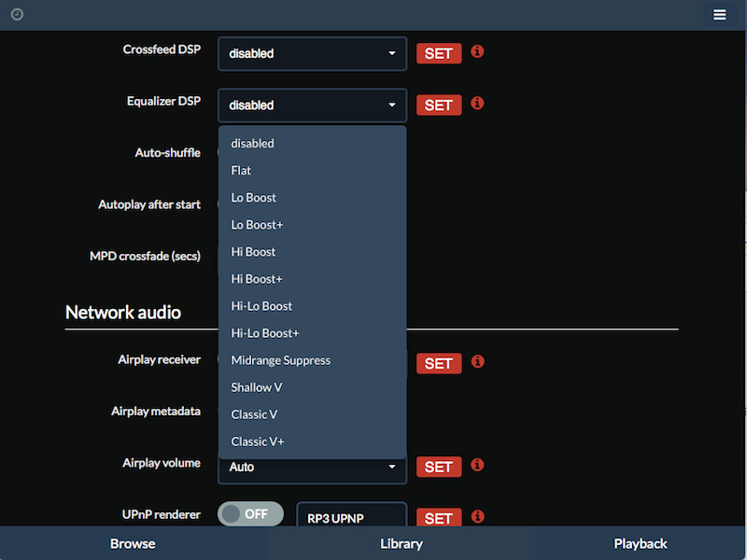Click SET for Equalizer DSP
The height and width of the screenshot is (560, 747).
pyautogui.click(x=439, y=105)
